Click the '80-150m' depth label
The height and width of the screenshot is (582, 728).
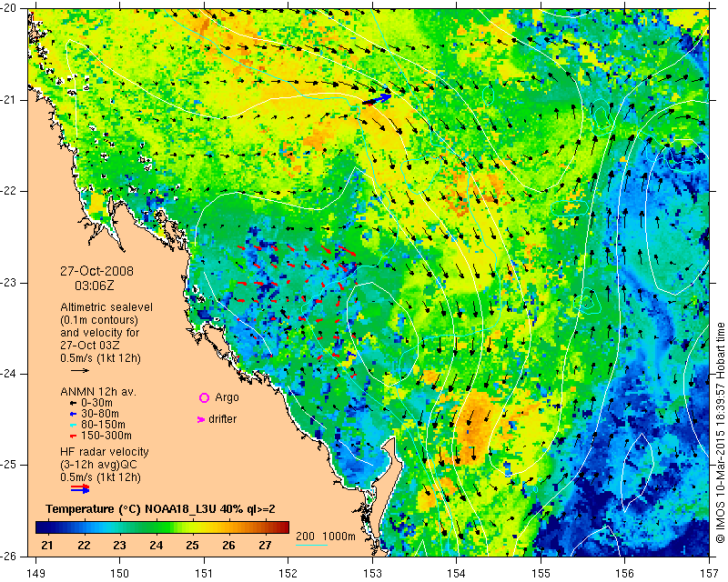pos(103,425)
